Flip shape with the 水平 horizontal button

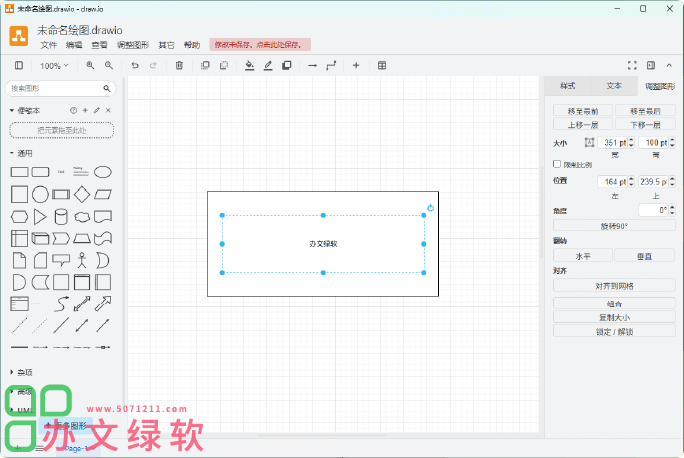[583, 256]
